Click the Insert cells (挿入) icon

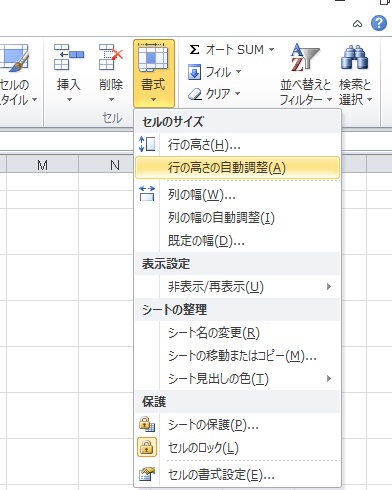[x=69, y=57]
